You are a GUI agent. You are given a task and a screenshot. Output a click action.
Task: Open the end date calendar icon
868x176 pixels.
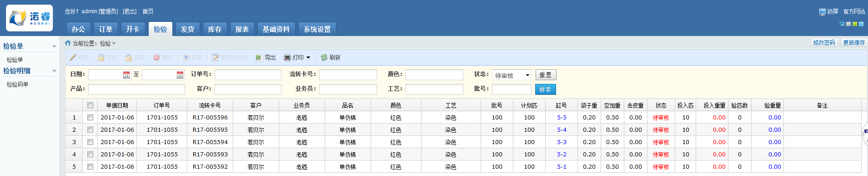click(x=180, y=75)
